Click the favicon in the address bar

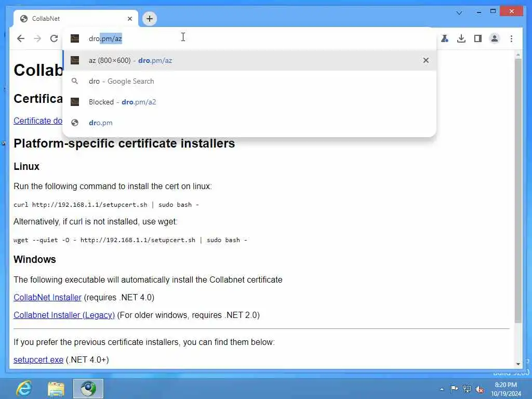(x=75, y=38)
